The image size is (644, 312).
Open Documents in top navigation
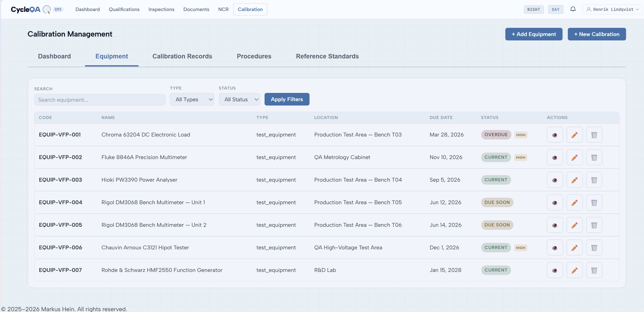[x=196, y=9]
